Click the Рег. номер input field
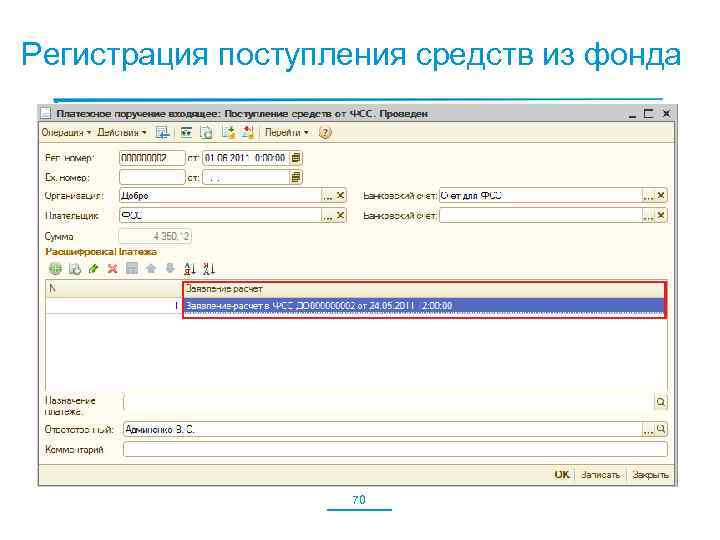This screenshot has height=540, width=720. pyautogui.click(x=152, y=158)
